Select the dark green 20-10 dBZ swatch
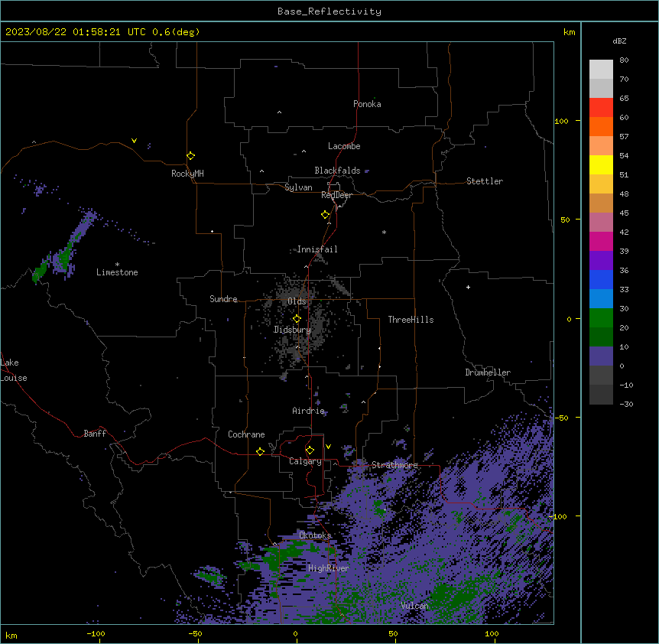Screen dimensions: 659x644 [601, 337]
